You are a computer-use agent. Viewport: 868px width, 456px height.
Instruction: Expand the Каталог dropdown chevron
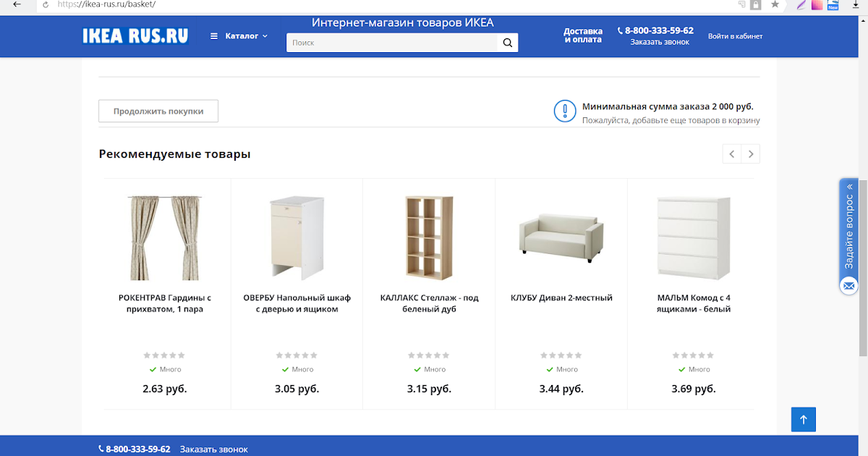pos(265,36)
